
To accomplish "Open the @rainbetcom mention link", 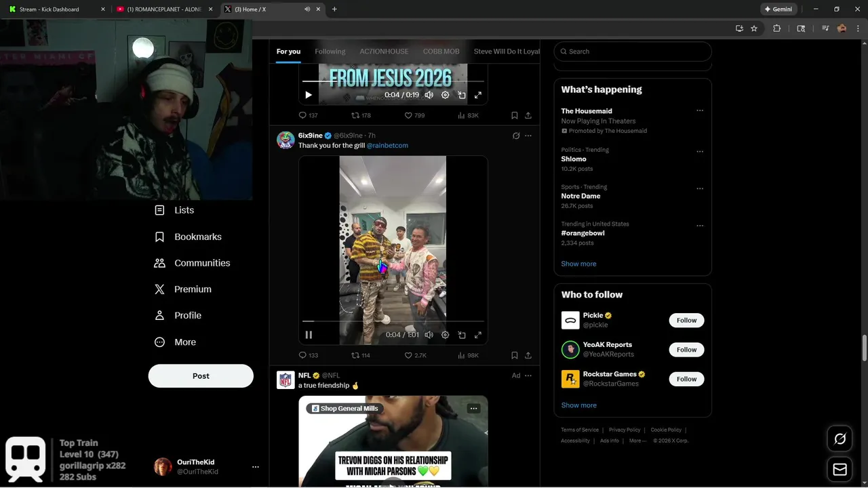I will click(x=387, y=146).
